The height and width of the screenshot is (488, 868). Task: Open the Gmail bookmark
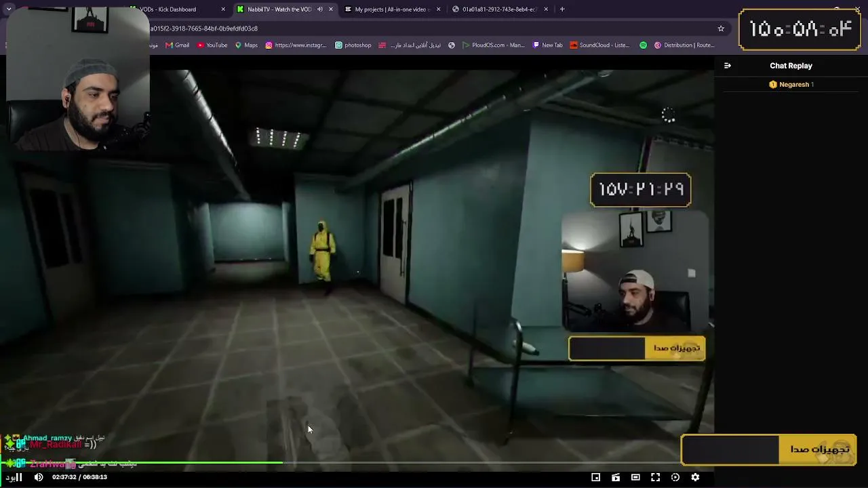(x=178, y=45)
